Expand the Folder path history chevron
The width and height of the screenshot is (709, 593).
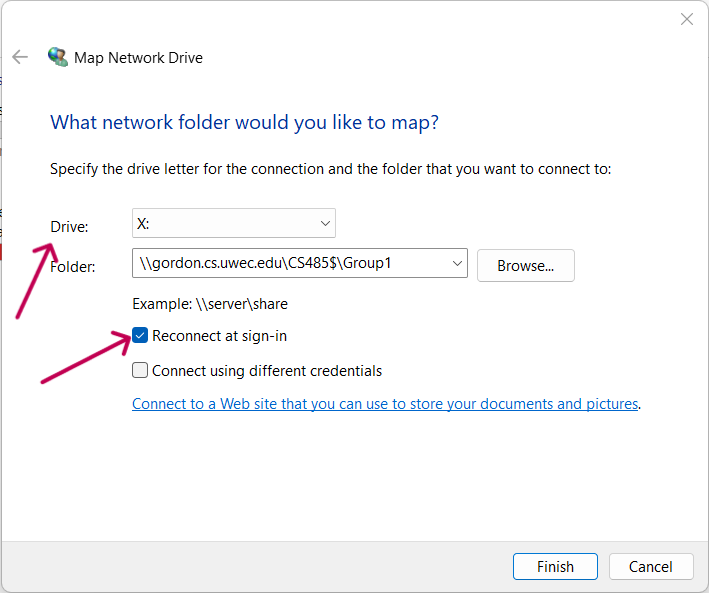pos(457,263)
